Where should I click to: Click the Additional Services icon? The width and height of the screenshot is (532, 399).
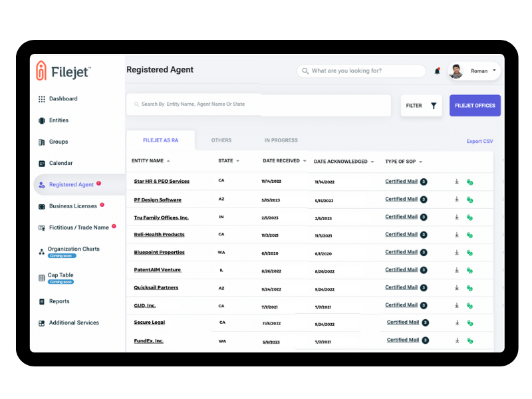(x=42, y=323)
